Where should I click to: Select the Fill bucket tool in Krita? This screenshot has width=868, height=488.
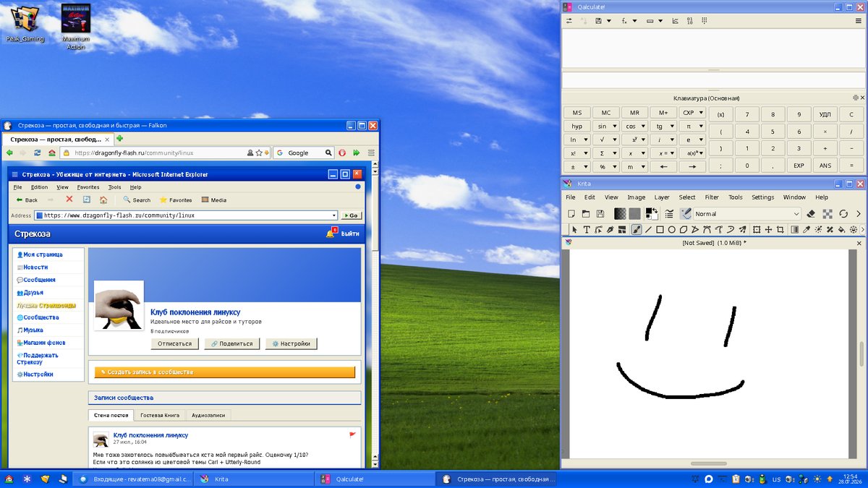pyautogui.click(x=842, y=230)
